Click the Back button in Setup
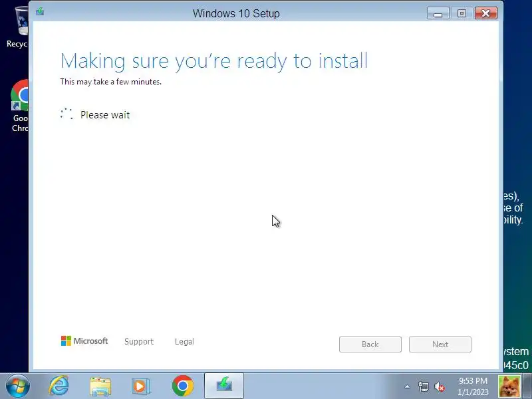 point(370,344)
